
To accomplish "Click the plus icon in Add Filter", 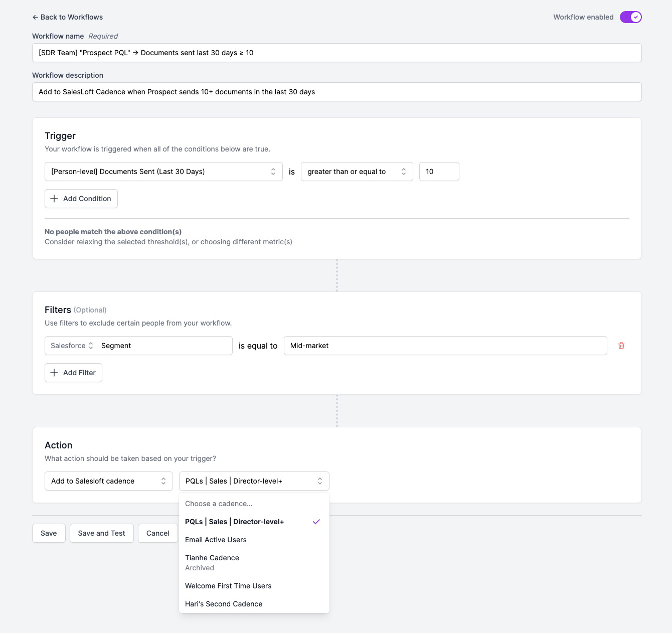I will 54,373.
